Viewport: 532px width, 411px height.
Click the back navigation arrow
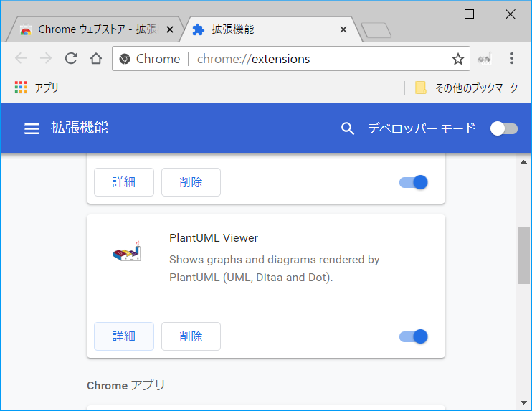pos(21,58)
